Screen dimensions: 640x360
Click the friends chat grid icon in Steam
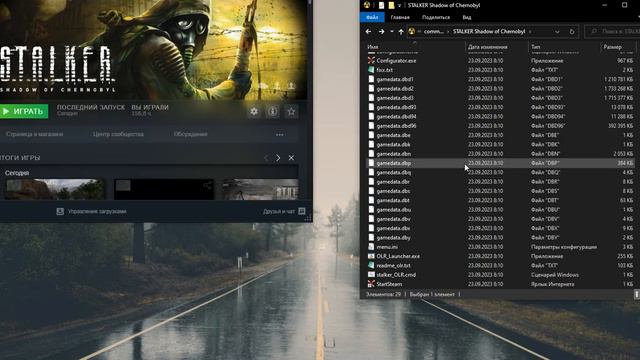click(x=302, y=211)
